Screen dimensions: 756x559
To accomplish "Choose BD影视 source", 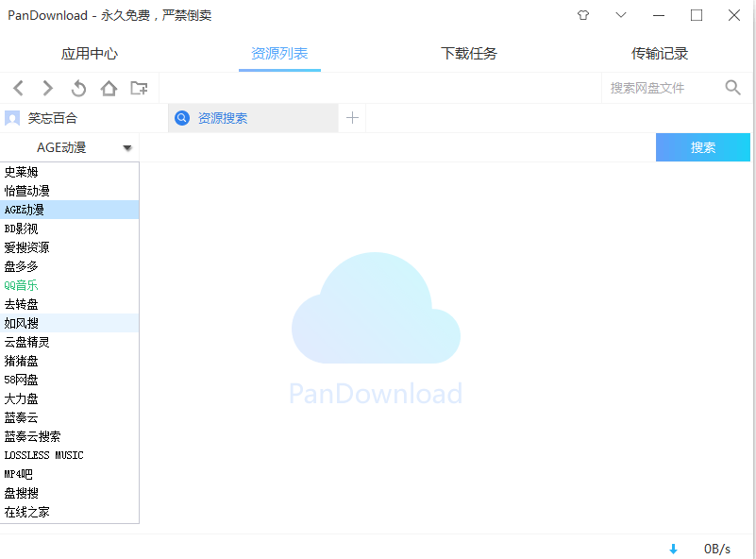I will [70, 229].
